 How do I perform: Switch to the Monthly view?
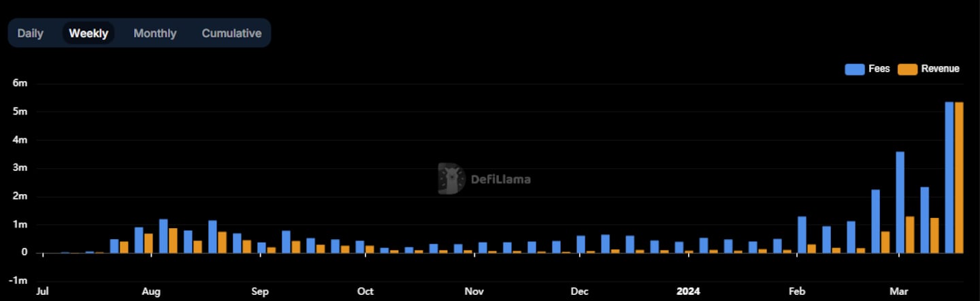tap(155, 33)
